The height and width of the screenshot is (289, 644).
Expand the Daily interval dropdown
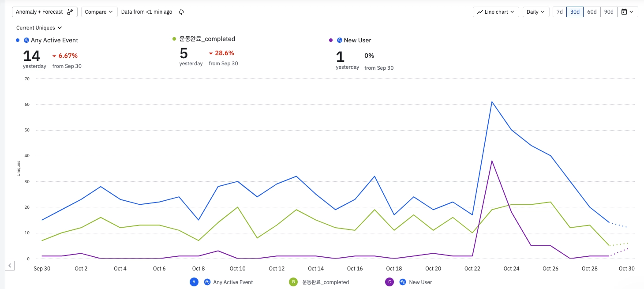pyautogui.click(x=536, y=12)
